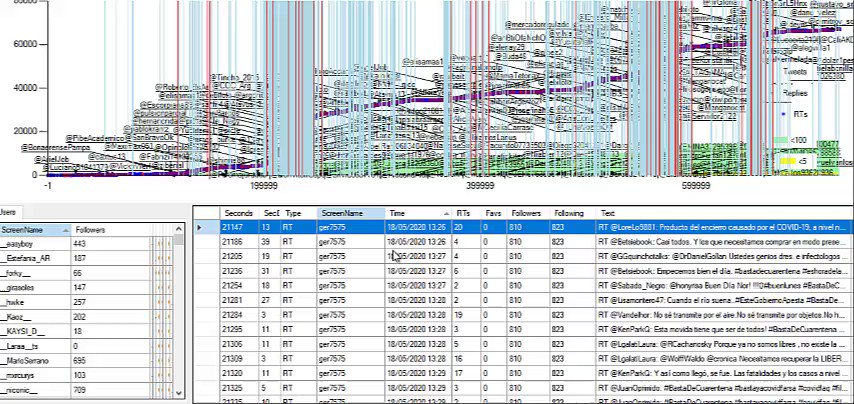Select tweet row with Seconds 21320
The width and height of the screenshot is (854, 404).
pyautogui.click(x=524, y=374)
